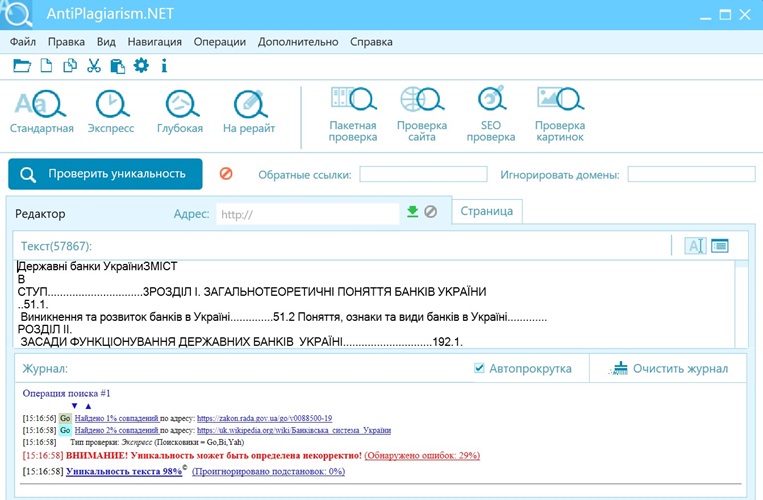This screenshot has height=500, width=763.
Task: Open the Справка menu
Action: 371,42
